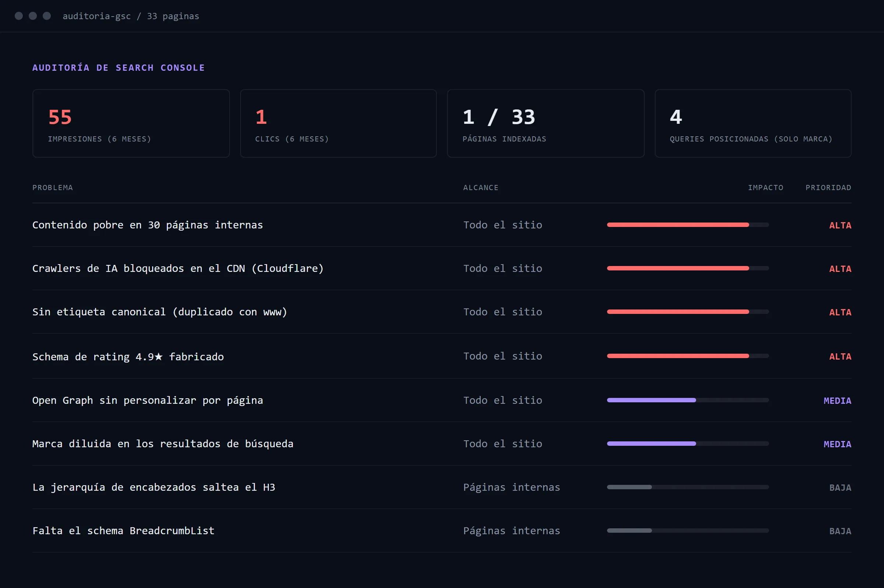Click the first window control dot
The width and height of the screenshot is (884, 588).
[x=19, y=16]
